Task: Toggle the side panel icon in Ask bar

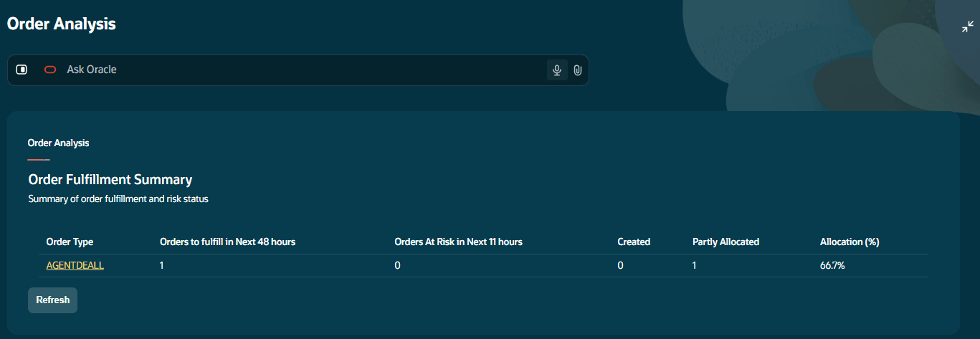Action: click(22, 70)
